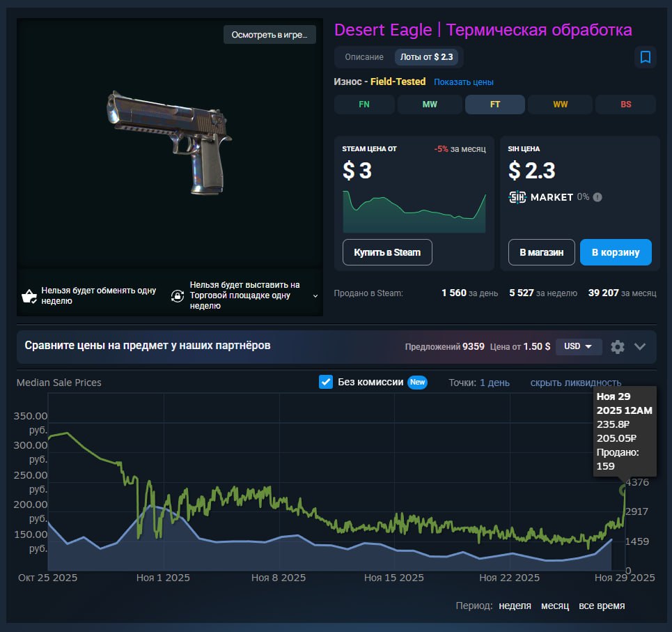Click the highlighted Nov 29 chart point
Image resolution: width=672 pixels, height=632 pixels.
(625, 490)
